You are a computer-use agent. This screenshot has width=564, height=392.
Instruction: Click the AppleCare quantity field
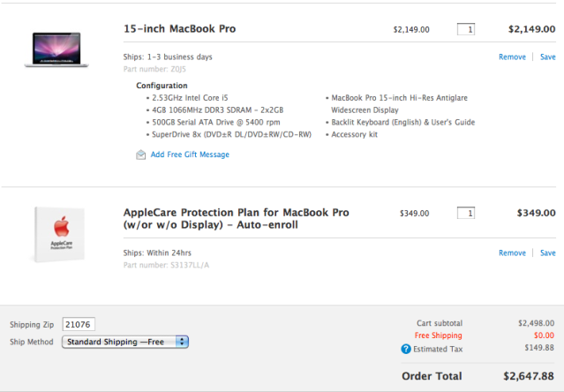point(466,213)
